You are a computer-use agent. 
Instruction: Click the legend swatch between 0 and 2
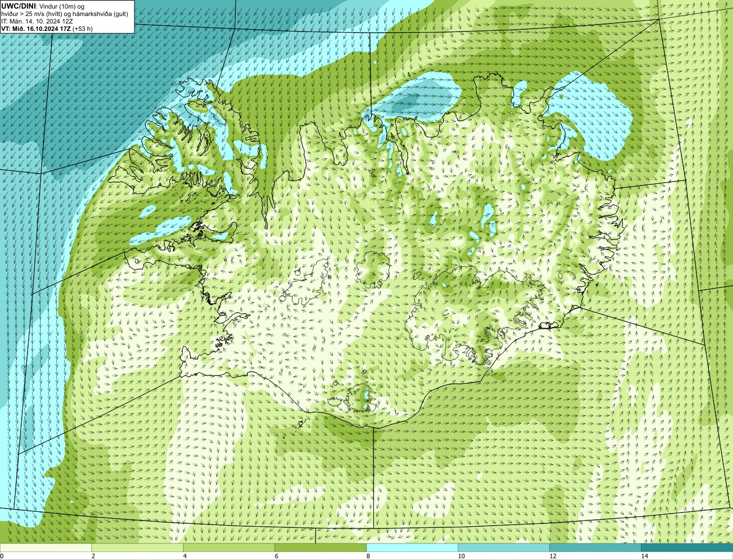point(46,547)
